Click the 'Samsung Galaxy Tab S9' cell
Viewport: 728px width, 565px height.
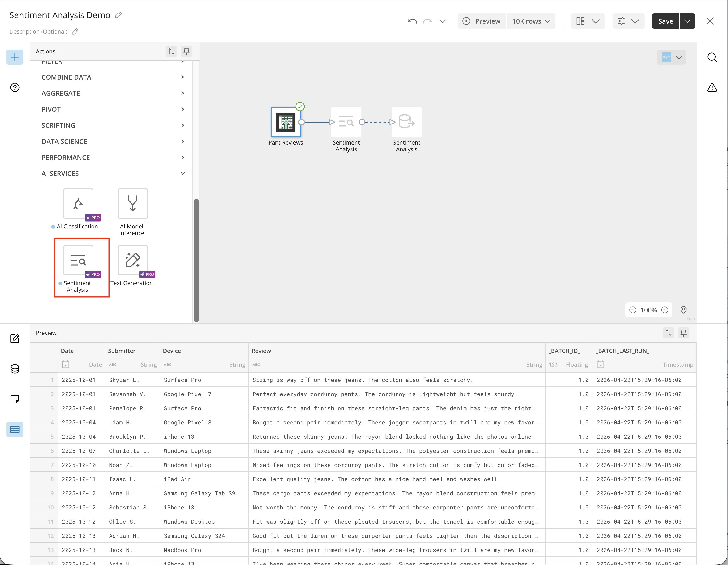click(x=204, y=493)
